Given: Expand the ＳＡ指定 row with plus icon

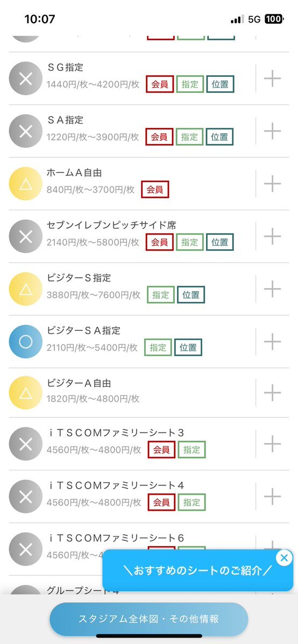Looking at the screenshot, I should [272, 131].
